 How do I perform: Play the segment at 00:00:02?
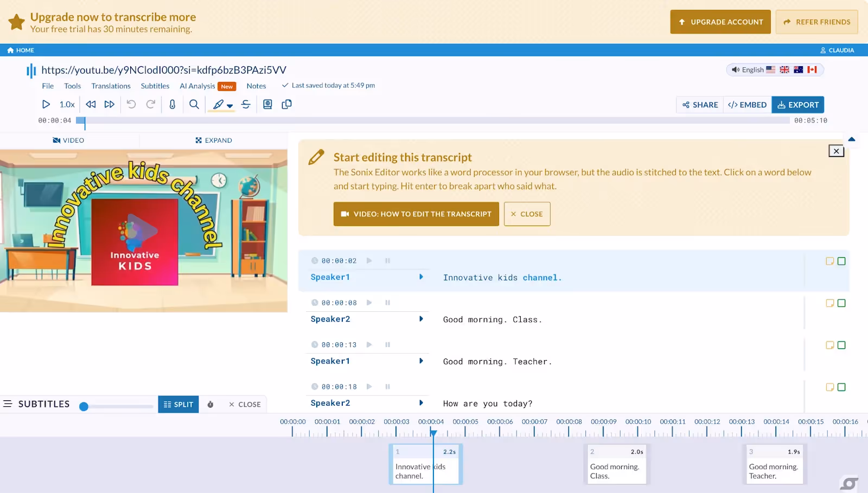tap(369, 260)
